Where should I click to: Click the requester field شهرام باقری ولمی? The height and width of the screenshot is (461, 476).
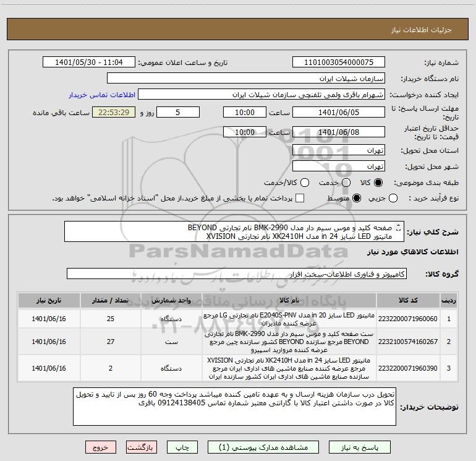(x=261, y=95)
